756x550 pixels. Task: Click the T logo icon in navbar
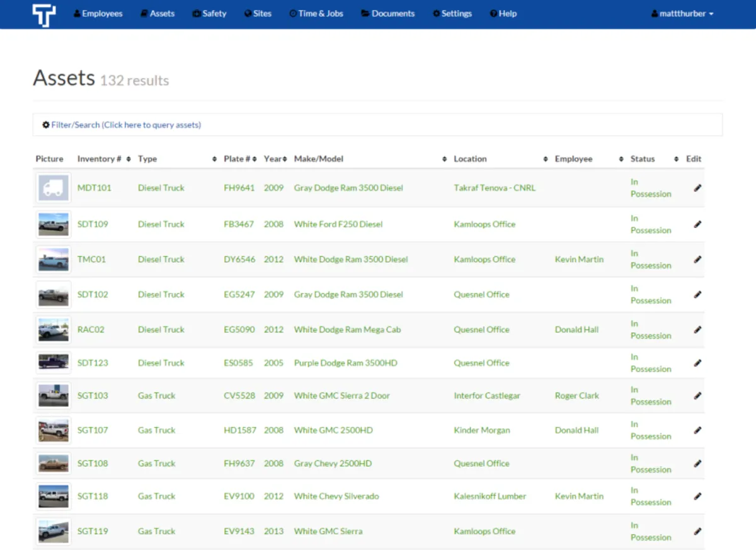pos(44,15)
